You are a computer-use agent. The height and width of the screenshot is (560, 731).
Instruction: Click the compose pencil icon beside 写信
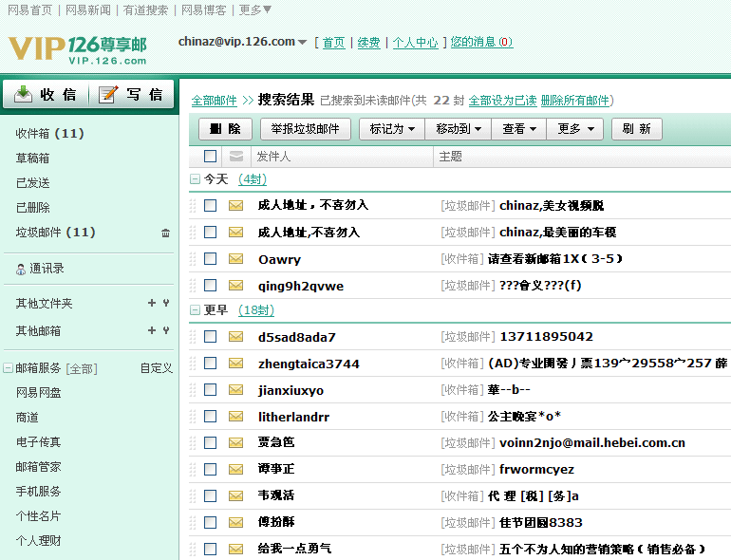[108, 94]
